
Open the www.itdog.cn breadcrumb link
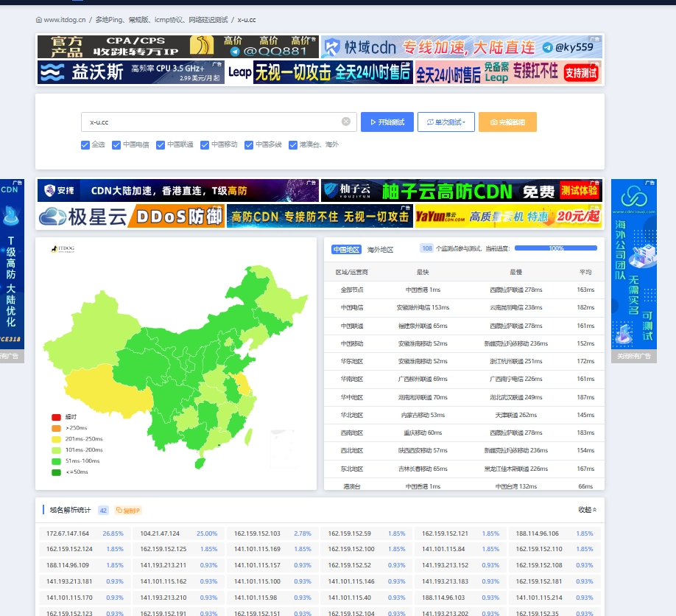coord(65,20)
